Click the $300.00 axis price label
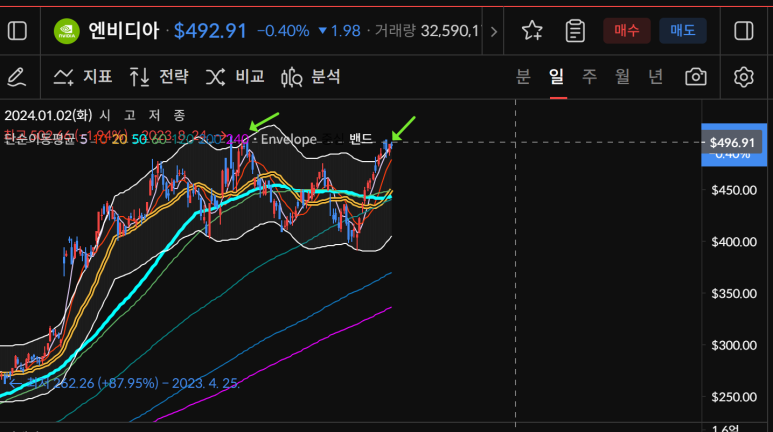 click(734, 345)
